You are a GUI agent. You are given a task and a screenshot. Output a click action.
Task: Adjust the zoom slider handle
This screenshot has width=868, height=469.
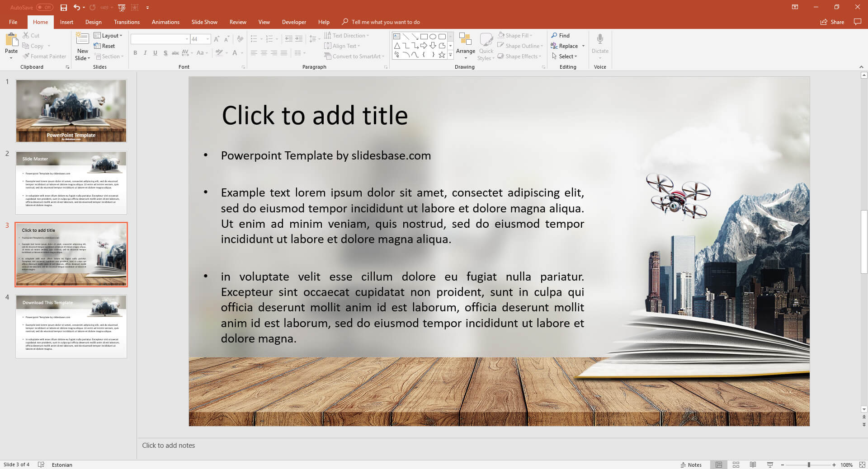click(809, 464)
